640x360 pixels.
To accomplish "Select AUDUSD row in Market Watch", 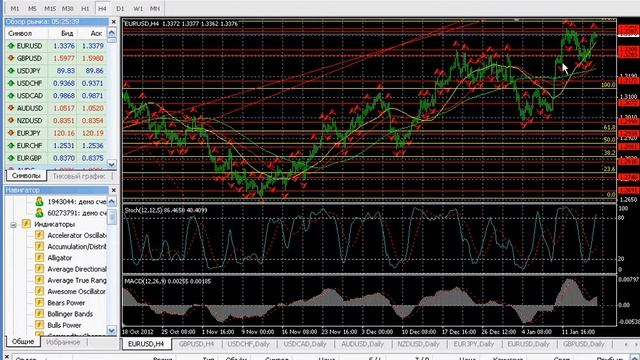I will pyautogui.click(x=56, y=108).
